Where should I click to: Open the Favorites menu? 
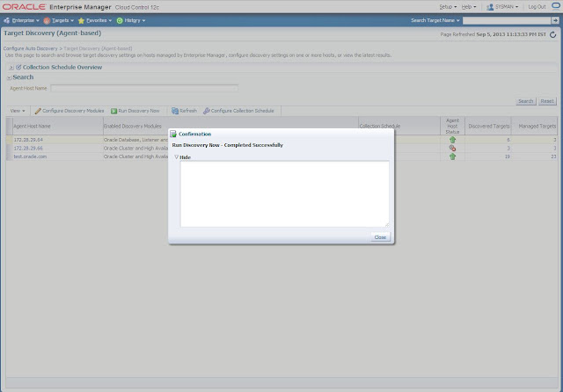[95, 20]
